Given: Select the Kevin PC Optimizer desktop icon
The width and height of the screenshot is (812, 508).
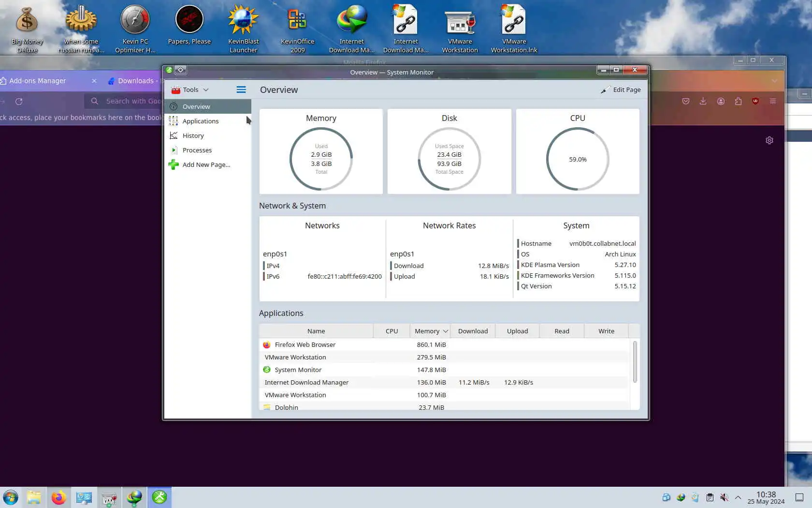Looking at the screenshot, I should pyautogui.click(x=135, y=29).
